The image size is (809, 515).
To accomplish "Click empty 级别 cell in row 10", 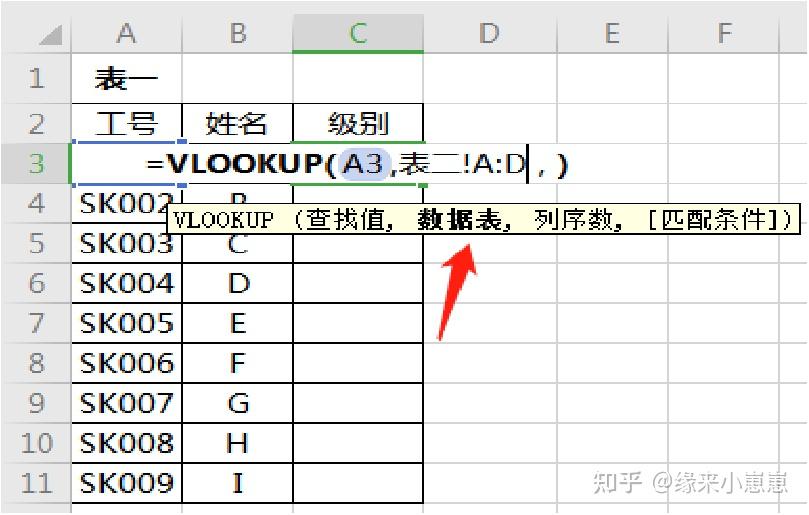I will point(358,443).
